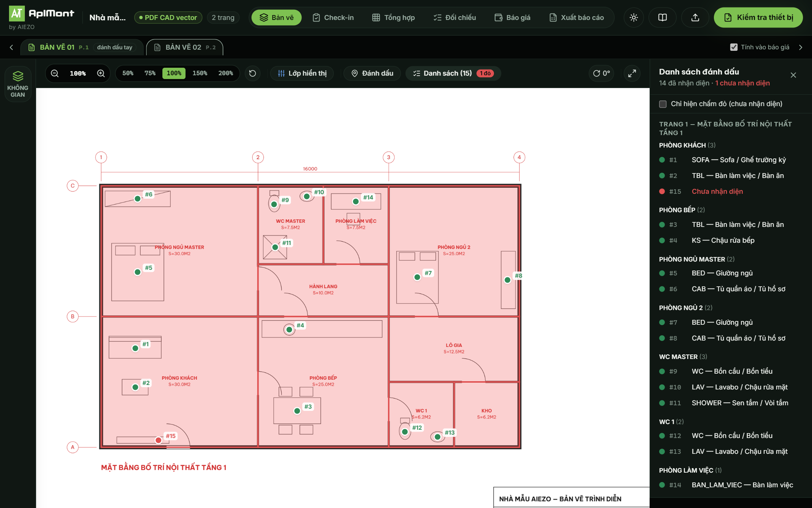Activate the Đánh dấu marking mode
Screen dimensions: 812x508
(x=372, y=73)
